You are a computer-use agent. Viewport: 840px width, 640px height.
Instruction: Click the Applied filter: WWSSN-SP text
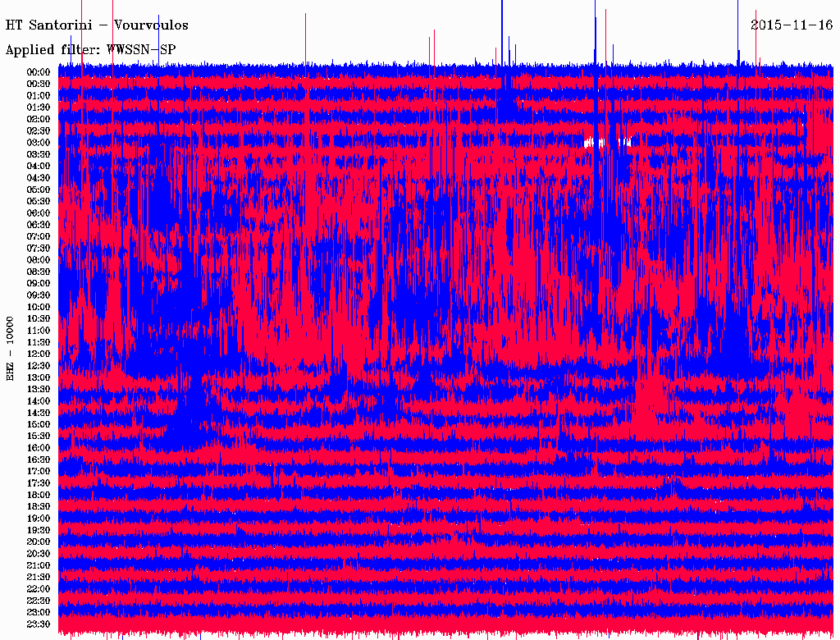pos(90,50)
